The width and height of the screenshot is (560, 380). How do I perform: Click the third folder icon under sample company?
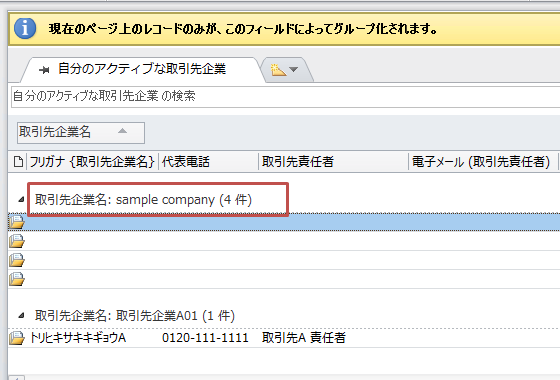click(x=16, y=260)
